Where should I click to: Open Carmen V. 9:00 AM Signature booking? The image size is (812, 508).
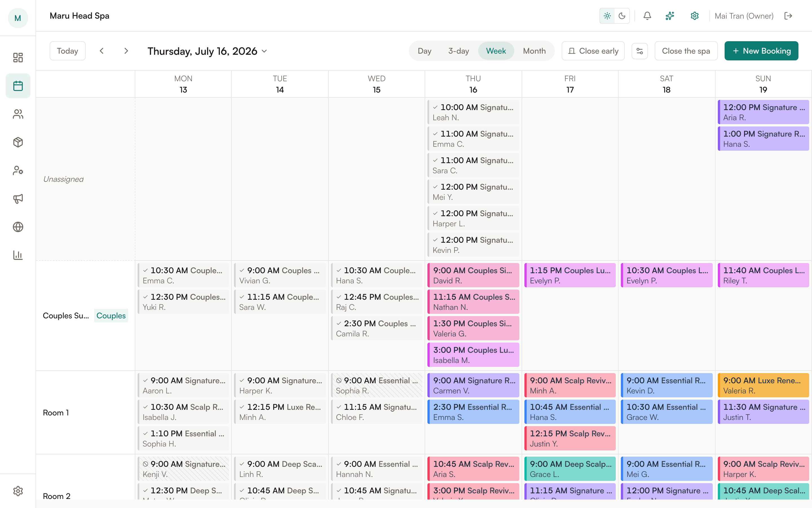473,385
